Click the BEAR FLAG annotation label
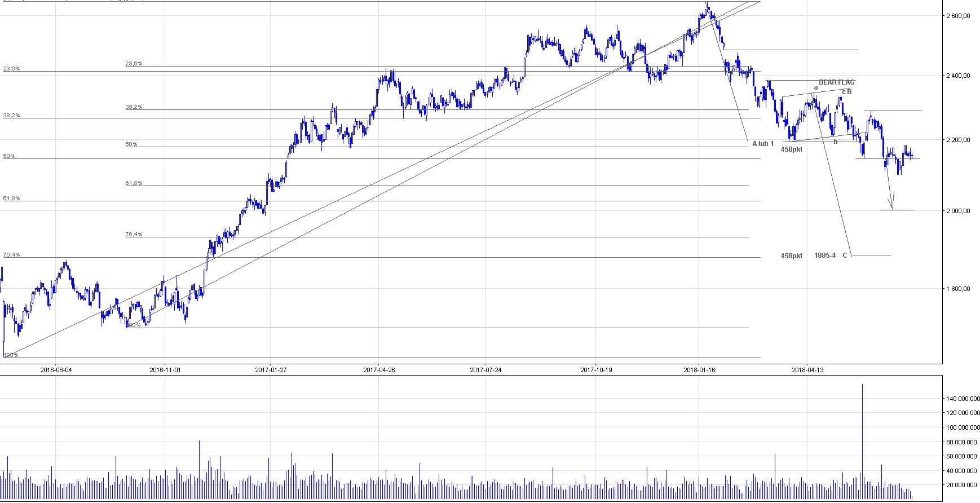This screenshot has height=503, width=980. pyautogui.click(x=837, y=82)
